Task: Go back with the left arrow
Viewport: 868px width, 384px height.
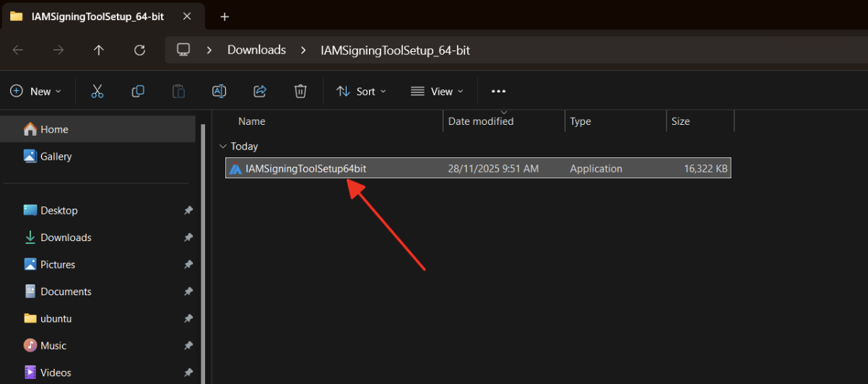Action: (x=18, y=50)
